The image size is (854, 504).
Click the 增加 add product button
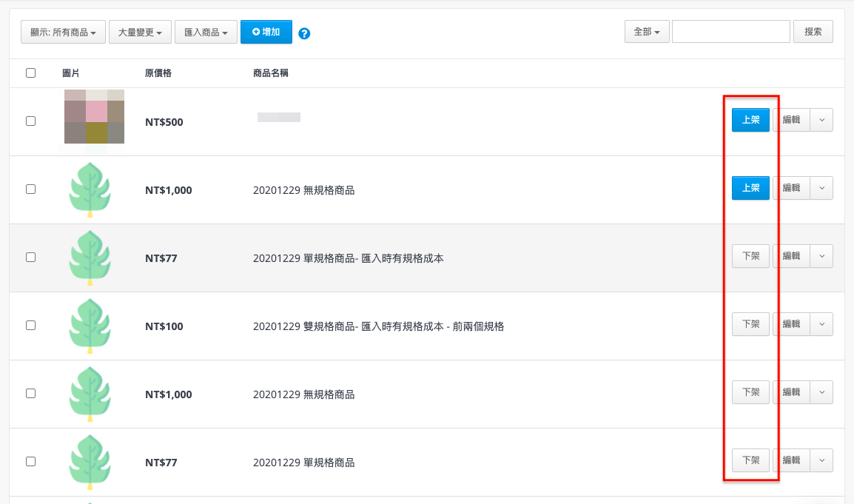[266, 32]
